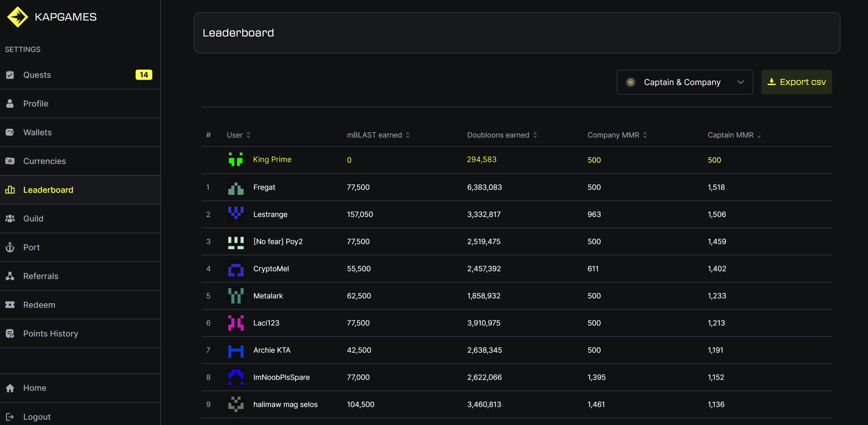Click the Laci123 username
This screenshot has width=868, height=425.
pyautogui.click(x=266, y=323)
